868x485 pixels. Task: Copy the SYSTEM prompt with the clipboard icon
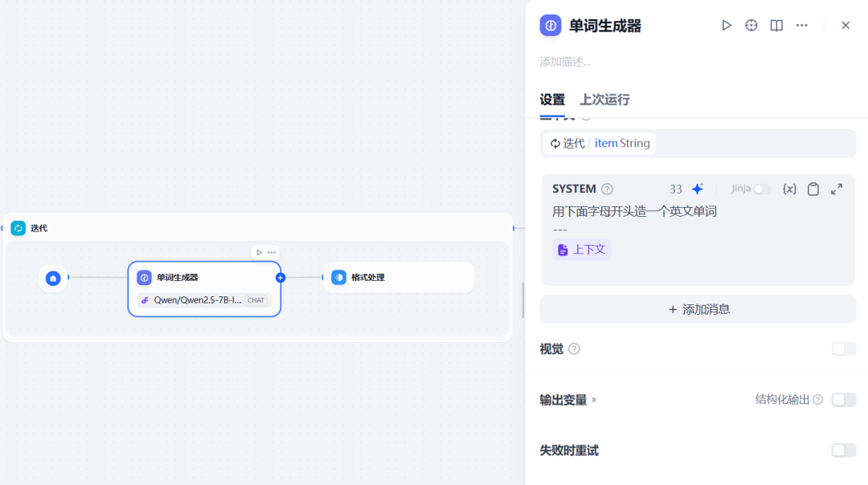click(x=813, y=188)
